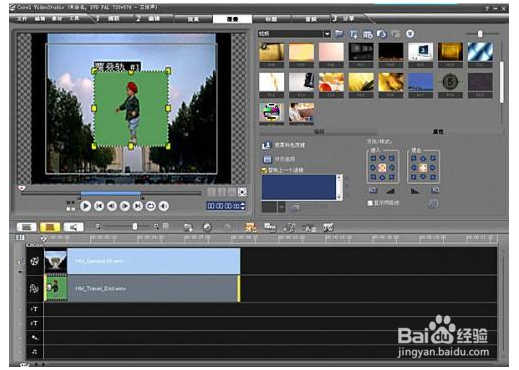This screenshot has width=519, height=370.
Task: Open Mask and Chroma Key settings
Action: tap(284, 145)
